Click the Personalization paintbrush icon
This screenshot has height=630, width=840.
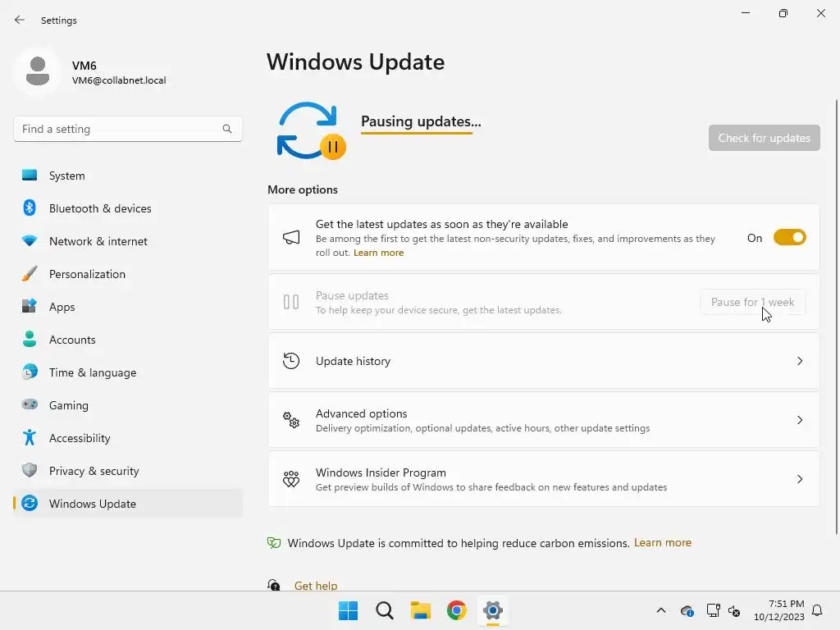pyautogui.click(x=30, y=274)
